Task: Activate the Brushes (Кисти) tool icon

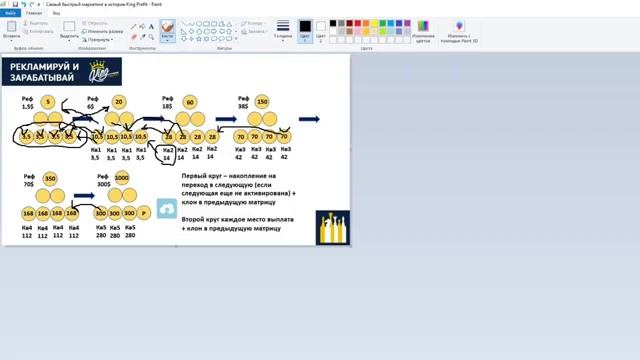Action: click(x=167, y=27)
